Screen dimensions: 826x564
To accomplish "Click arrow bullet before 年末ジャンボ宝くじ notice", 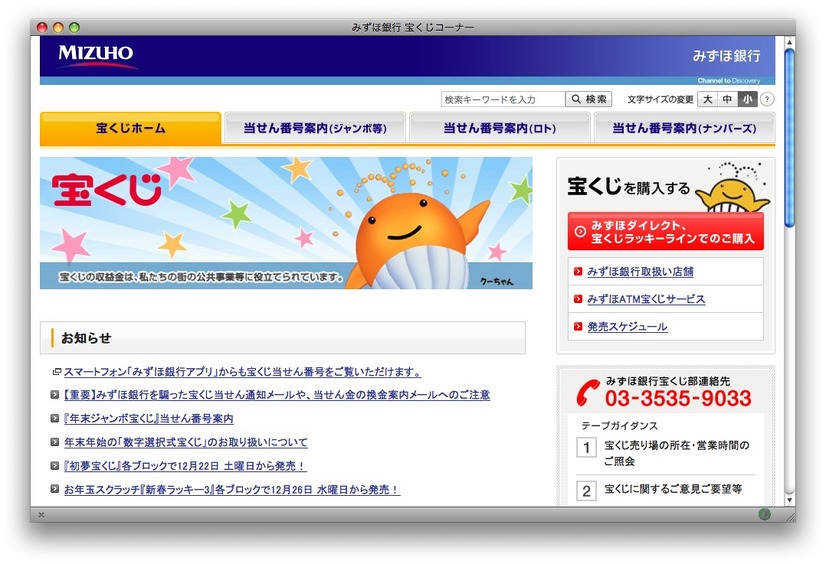I will click(55, 418).
